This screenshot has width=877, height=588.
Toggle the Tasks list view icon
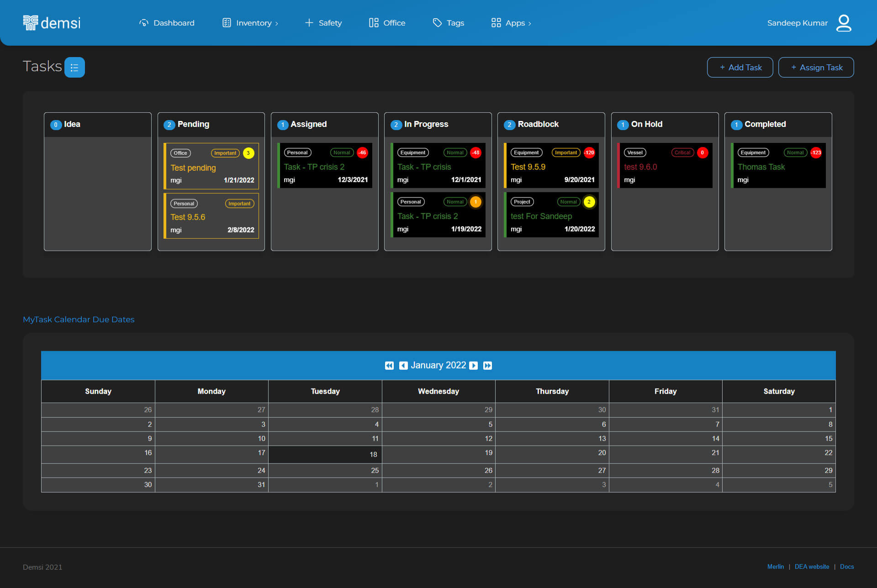coord(74,68)
